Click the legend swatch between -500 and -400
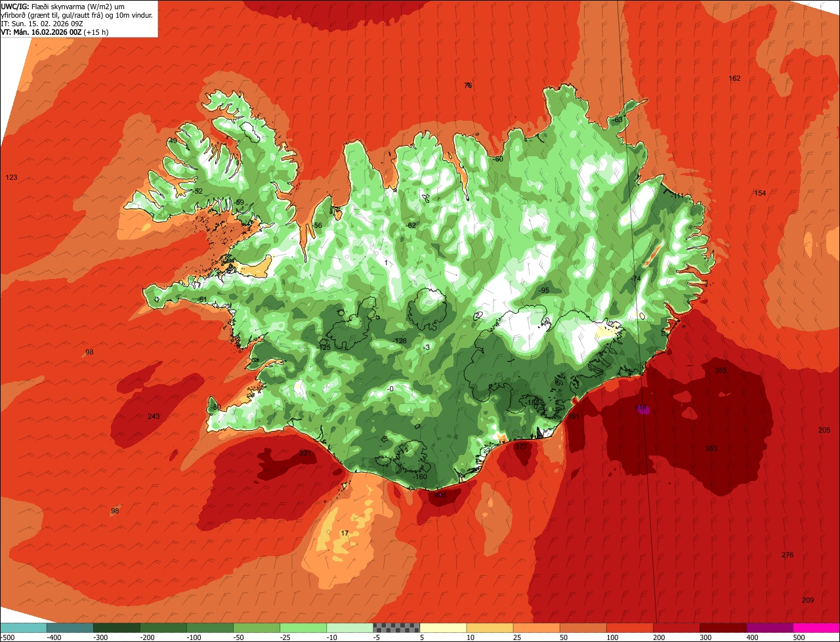 click(24, 628)
